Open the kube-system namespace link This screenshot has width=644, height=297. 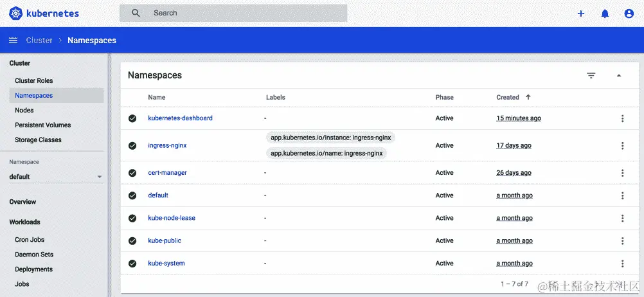(166, 264)
